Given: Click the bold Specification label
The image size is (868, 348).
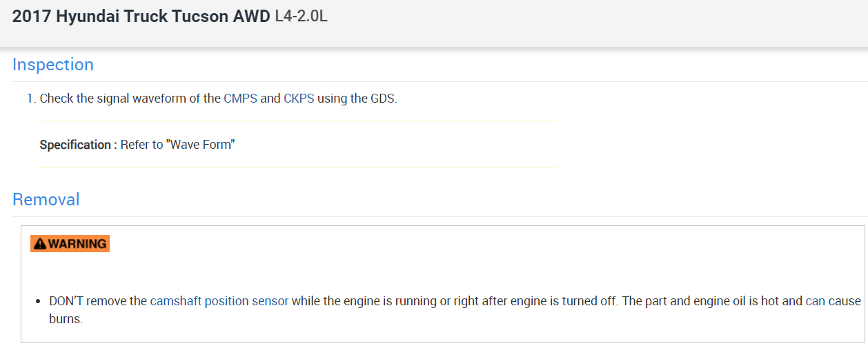Looking at the screenshot, I should [78, 145].
